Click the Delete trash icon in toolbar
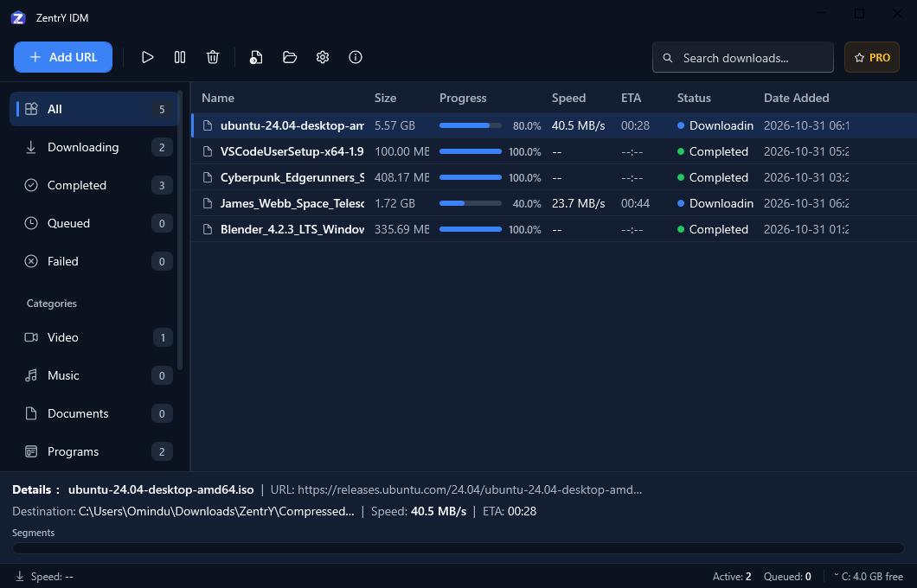This screenshot has height=588, width=917. [213, 57]
